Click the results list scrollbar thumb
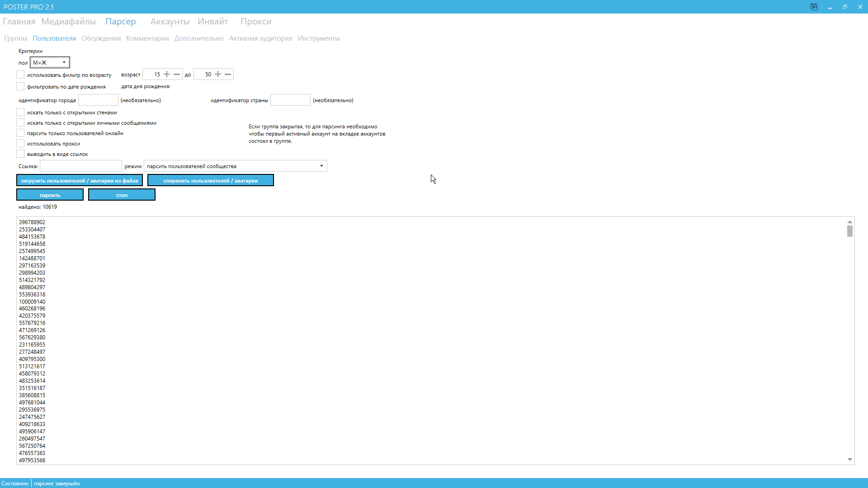868x488 pixels. point(850,231)
